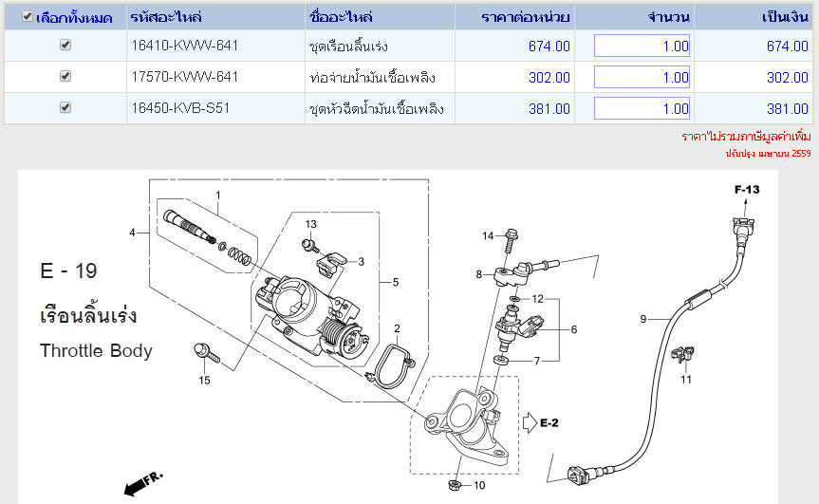This screenshot has width=819, height=504.
Task: Click the เป็นเงิน column header
Action: (786, 17)
